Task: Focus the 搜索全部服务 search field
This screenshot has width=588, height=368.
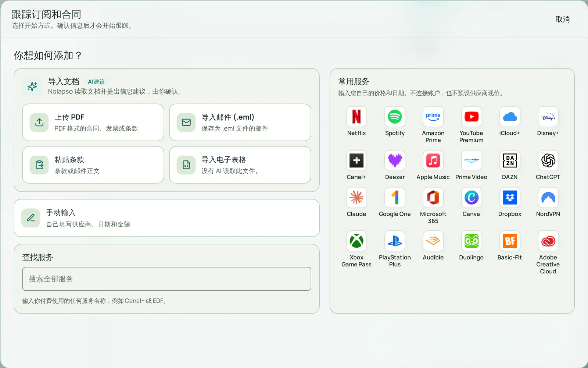Action: click(x=166, y=279)
